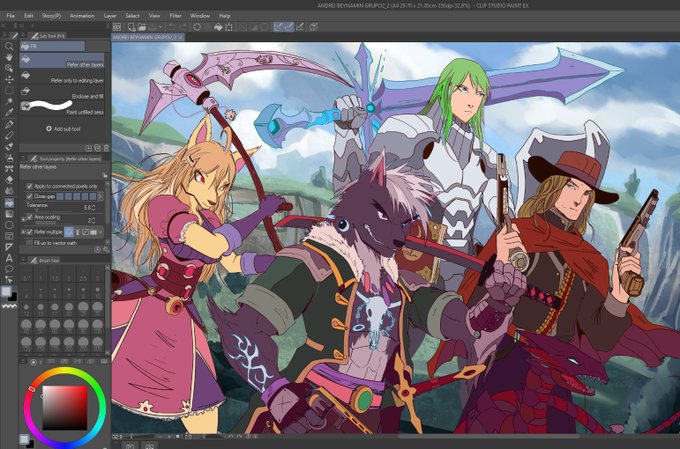680x449 pixels.
Task: Select the Pencil tool
Action: [9, 136]
